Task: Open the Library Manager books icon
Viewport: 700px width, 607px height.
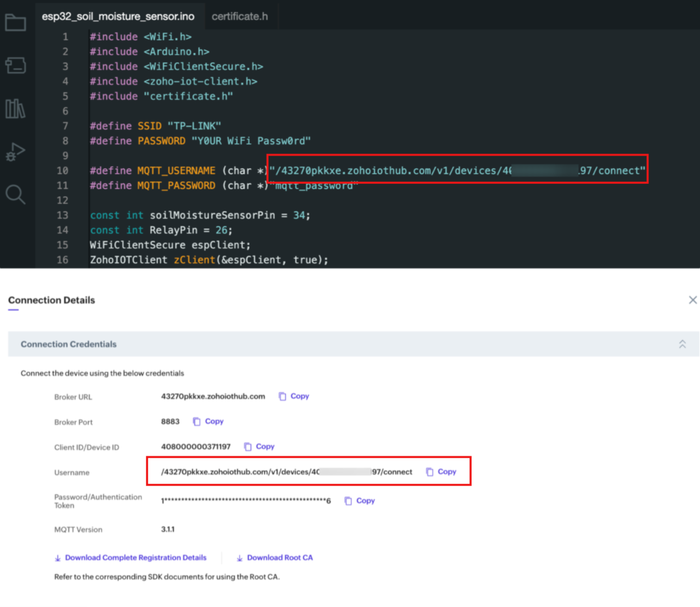Action: click(x=15, y=108)
